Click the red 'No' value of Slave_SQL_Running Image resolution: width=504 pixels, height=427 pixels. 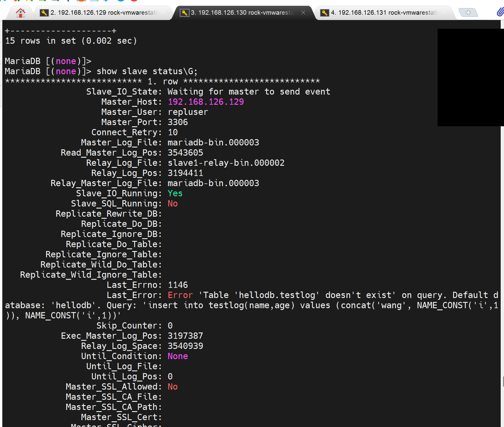(x=173, y=203)
